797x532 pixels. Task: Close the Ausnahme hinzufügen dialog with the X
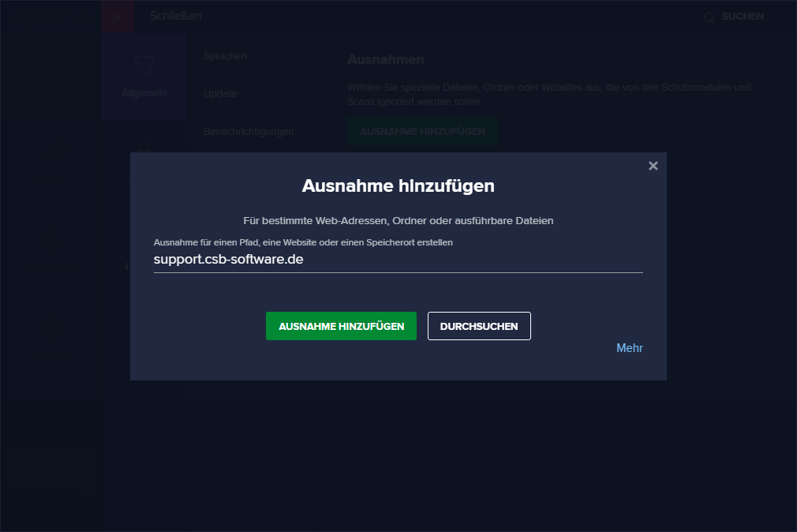pos(653,166)
